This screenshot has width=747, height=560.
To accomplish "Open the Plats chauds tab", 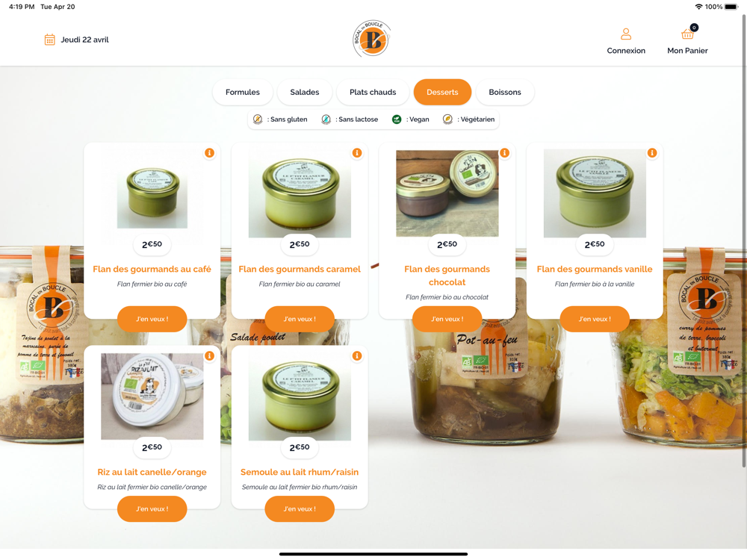I will pyautogui.click(x=373, y=92).
